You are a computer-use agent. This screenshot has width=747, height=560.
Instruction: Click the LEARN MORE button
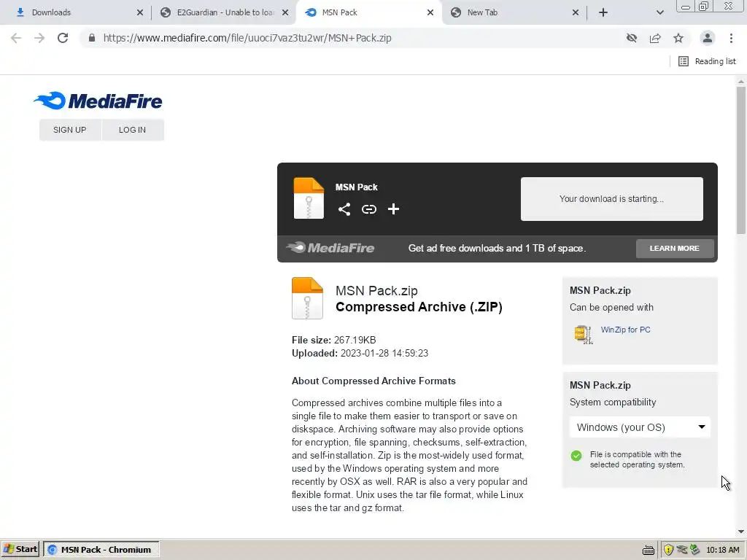click(675, 248)
